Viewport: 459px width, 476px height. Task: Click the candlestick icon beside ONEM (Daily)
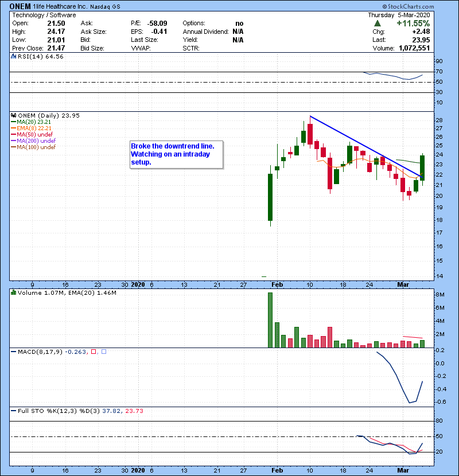[13, 115]
